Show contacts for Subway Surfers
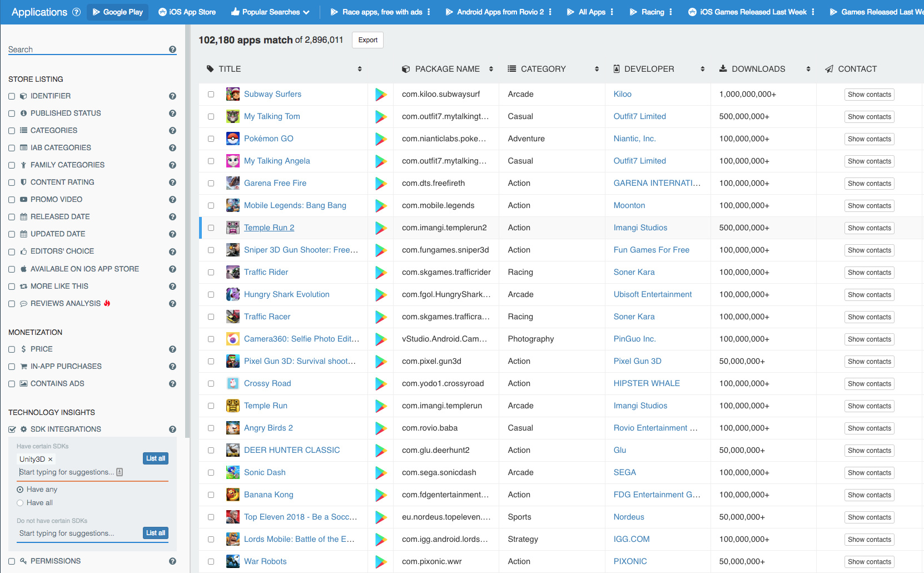 pyautogui.click(x=870, y=95)
